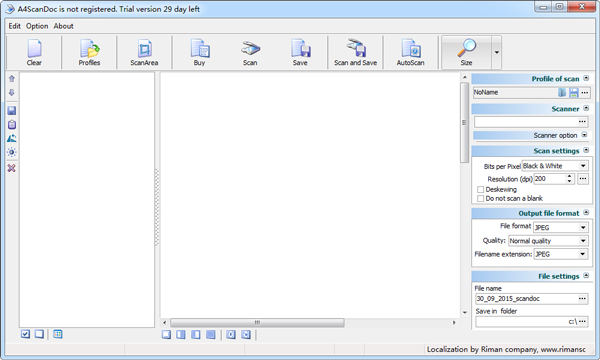The image size is (600, 360).
Task: Check Do not scan a blank
Action: click(481, 199)
